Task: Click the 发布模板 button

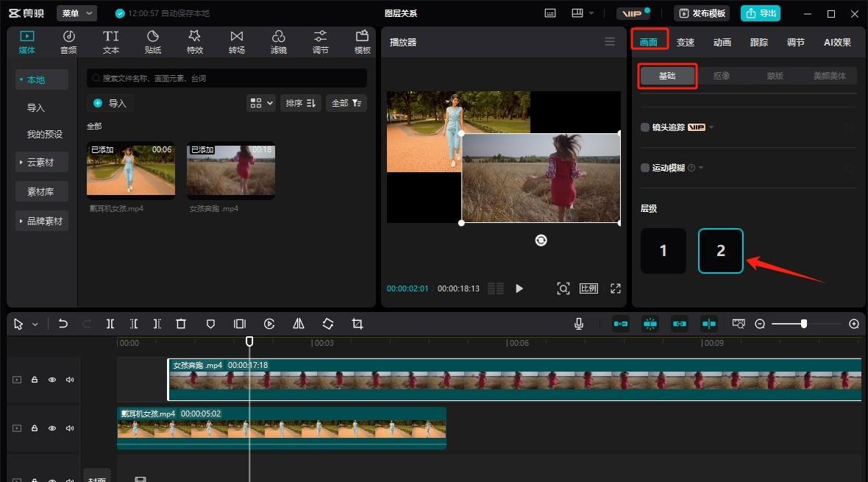Action: click(x=702, y=13)
